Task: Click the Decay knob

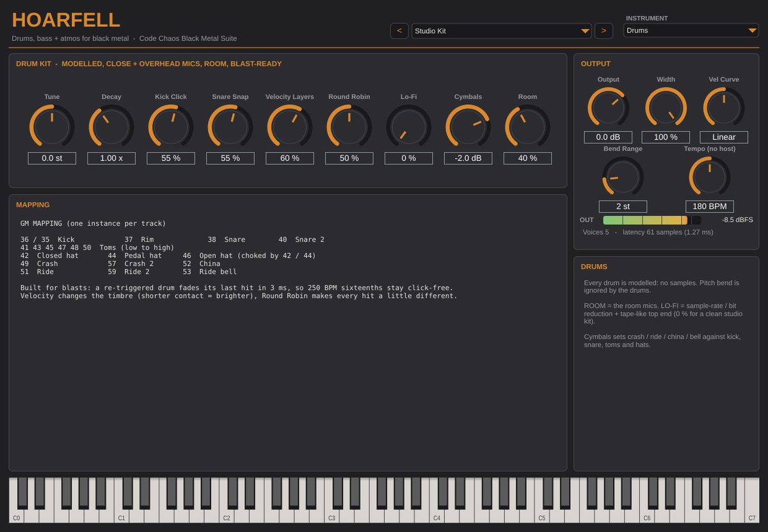Action: 111,127
